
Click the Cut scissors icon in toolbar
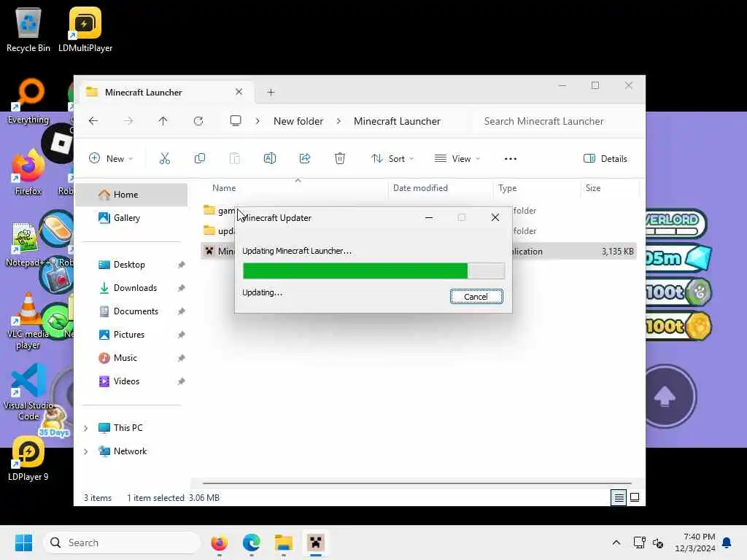[x=164, y=158]
